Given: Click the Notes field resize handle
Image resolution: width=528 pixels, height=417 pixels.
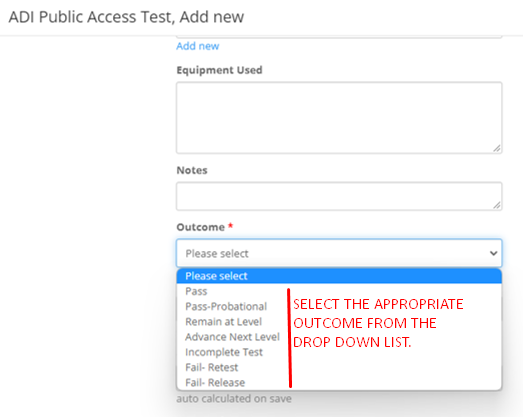Looking at the screenshot, I should 497,205.
